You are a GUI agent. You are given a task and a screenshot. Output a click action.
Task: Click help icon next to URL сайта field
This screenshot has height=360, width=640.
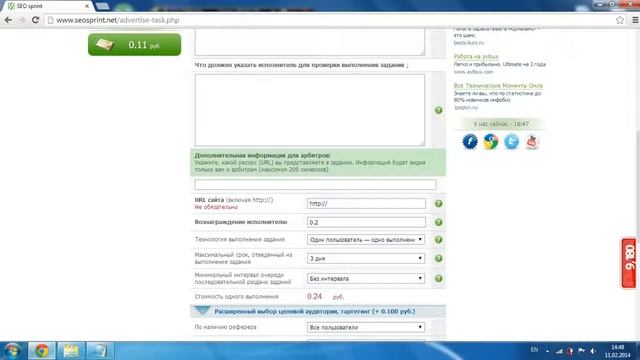click(x=438, y=203)
